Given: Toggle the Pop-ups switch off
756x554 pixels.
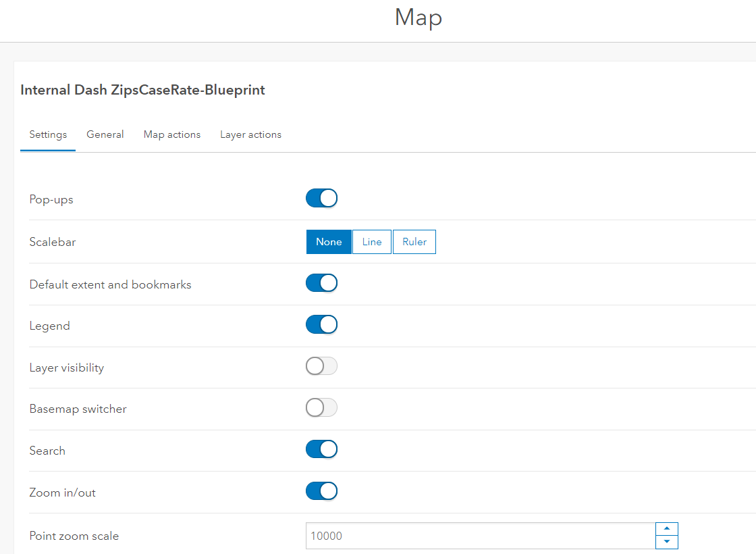Looking at the screenshot, I should click(321, 199).
